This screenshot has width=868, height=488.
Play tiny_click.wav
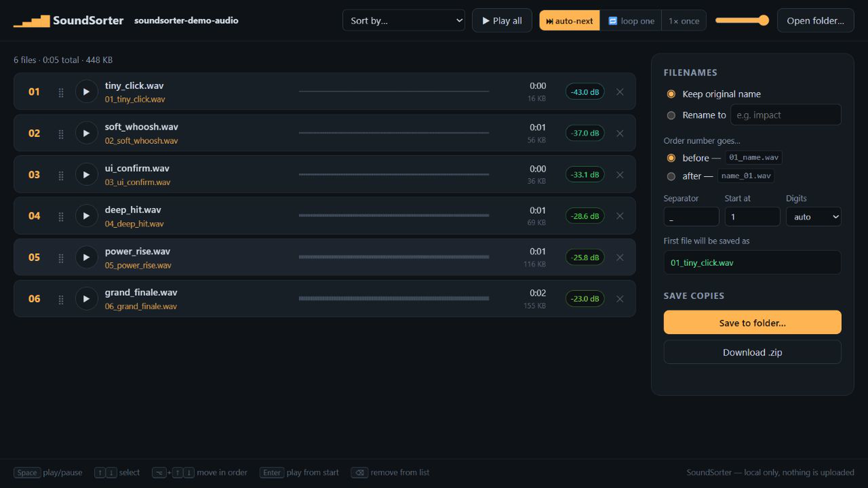click(86, 92)
